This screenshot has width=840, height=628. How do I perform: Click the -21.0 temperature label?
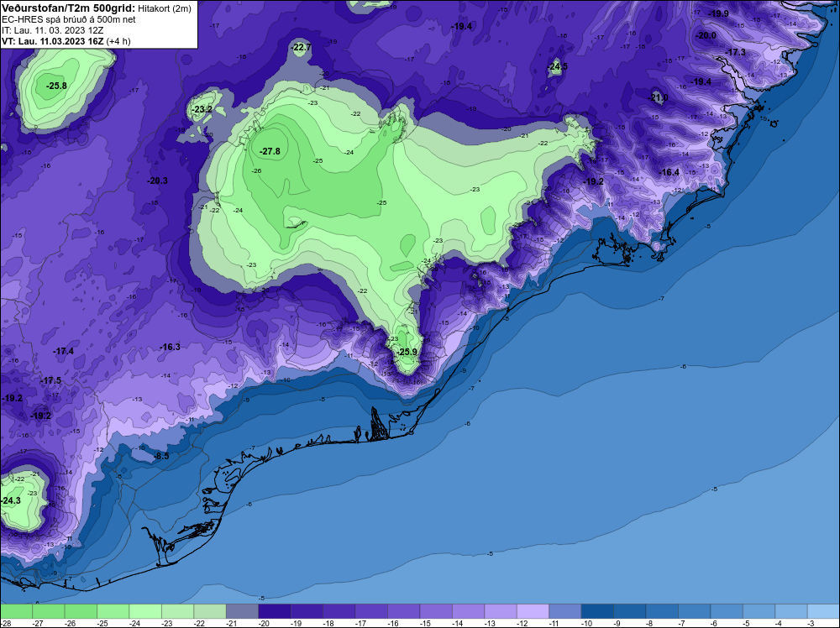pos(658,97)
